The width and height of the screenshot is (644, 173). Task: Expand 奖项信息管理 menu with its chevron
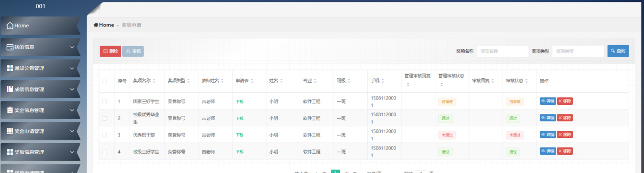point(72,152)
